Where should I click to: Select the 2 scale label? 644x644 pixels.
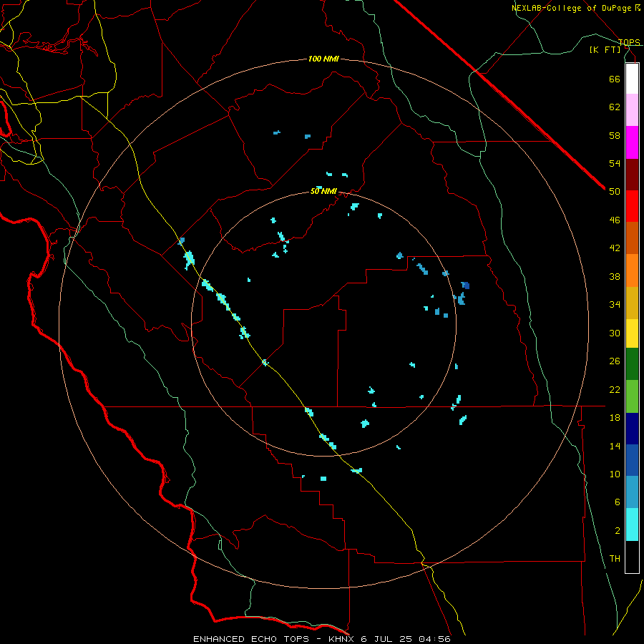tap(618, 531)
